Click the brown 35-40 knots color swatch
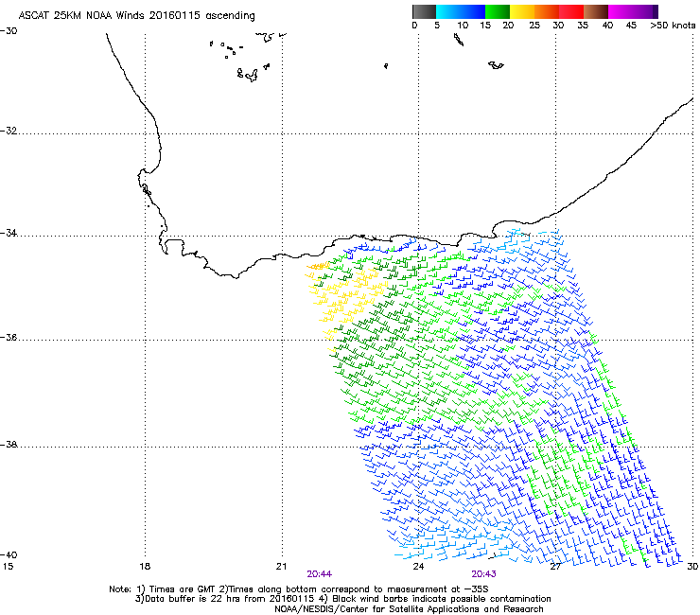This screenshot has height=615, width=700. click(x=596, y=11)
